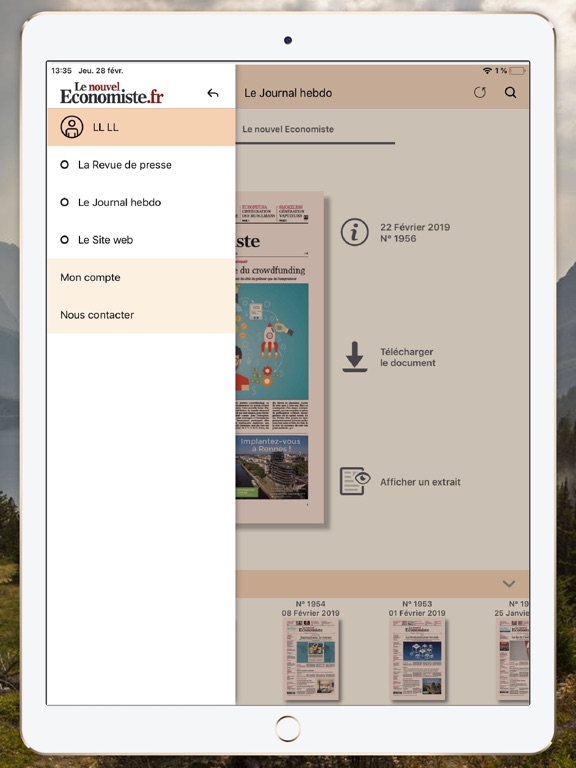The image size is (576, 768).
Task: Collapse the archive strip with the chevron
Action: tap(509, 584)
